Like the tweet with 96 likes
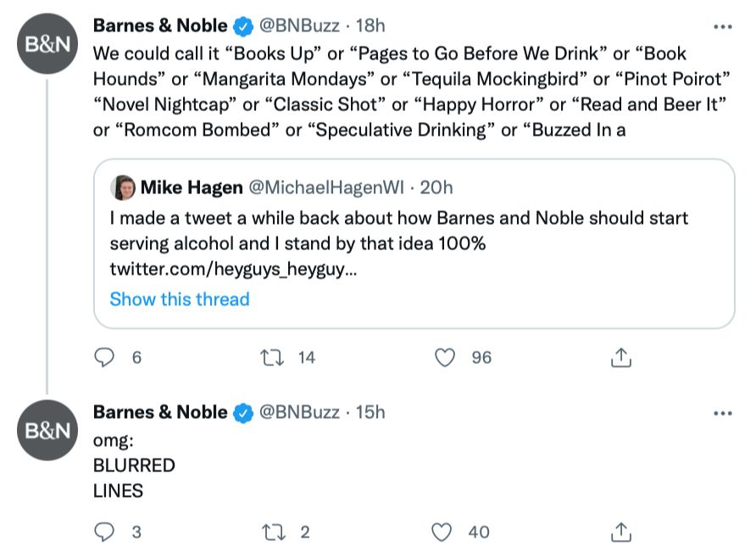756x557 pixels. (x=445, y=358)
